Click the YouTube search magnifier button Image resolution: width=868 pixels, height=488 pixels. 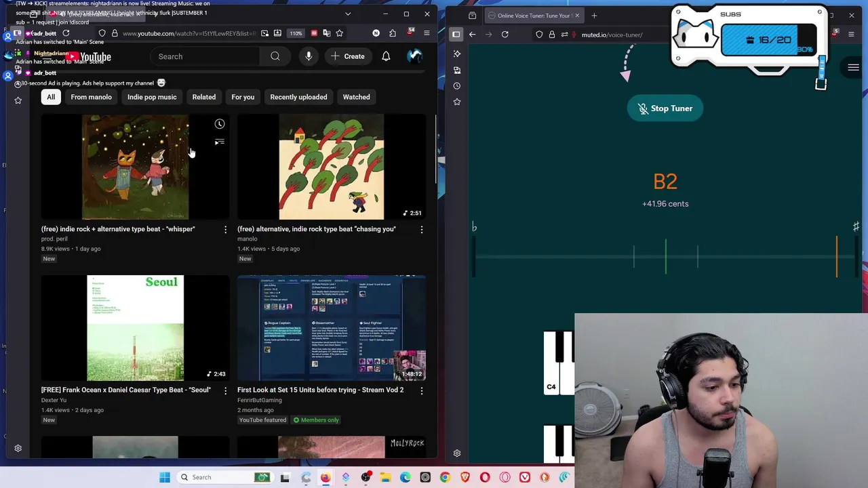275,56
